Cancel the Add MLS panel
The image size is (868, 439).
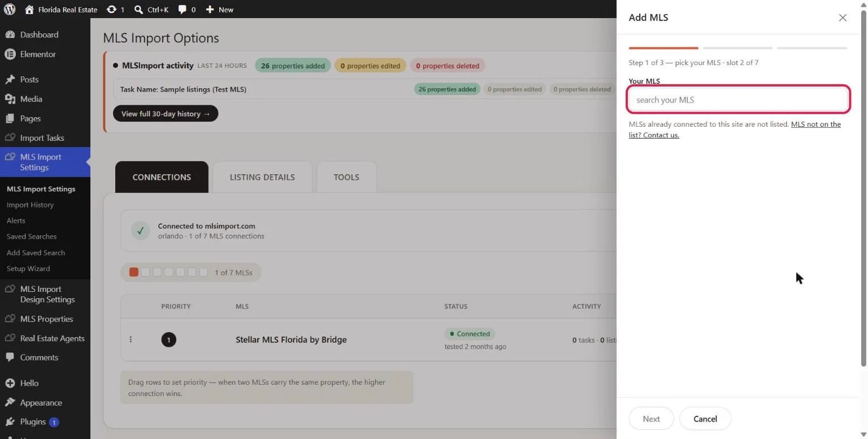(x=705, y=419)
